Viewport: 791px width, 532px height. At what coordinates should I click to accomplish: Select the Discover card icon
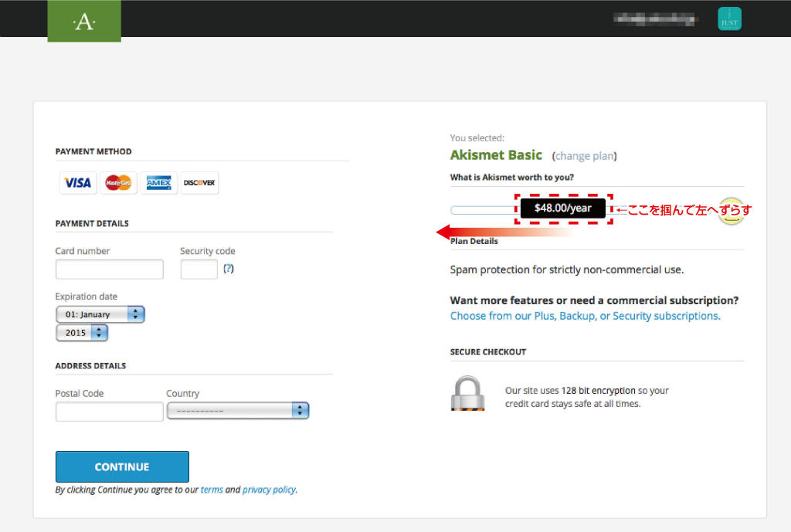click(x=199, y=182)
